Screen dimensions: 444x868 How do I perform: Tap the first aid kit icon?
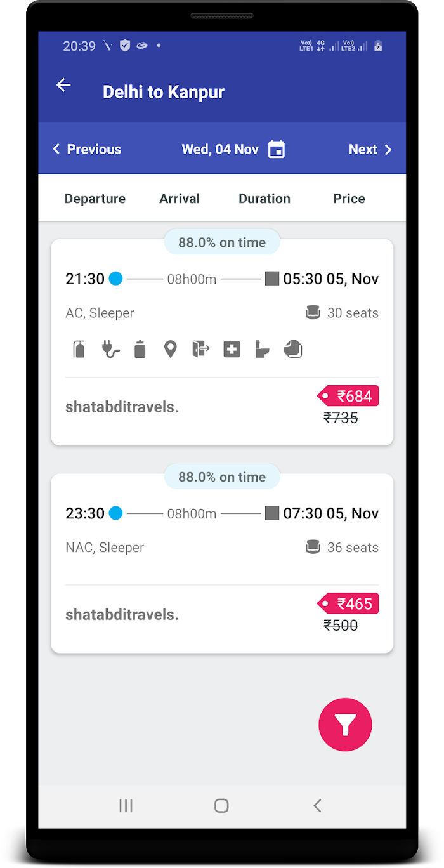coord(232,349)
